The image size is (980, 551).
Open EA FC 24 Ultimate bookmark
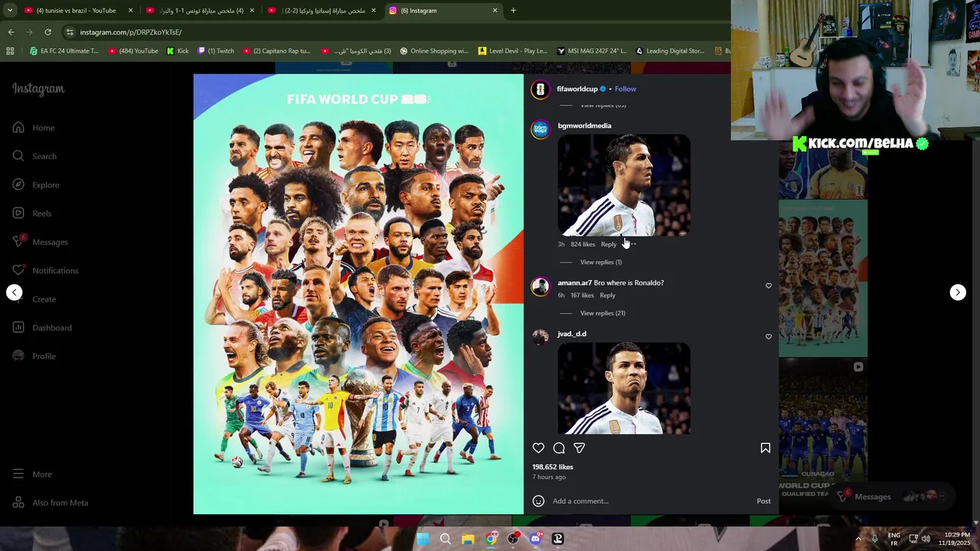coord(64,51)
